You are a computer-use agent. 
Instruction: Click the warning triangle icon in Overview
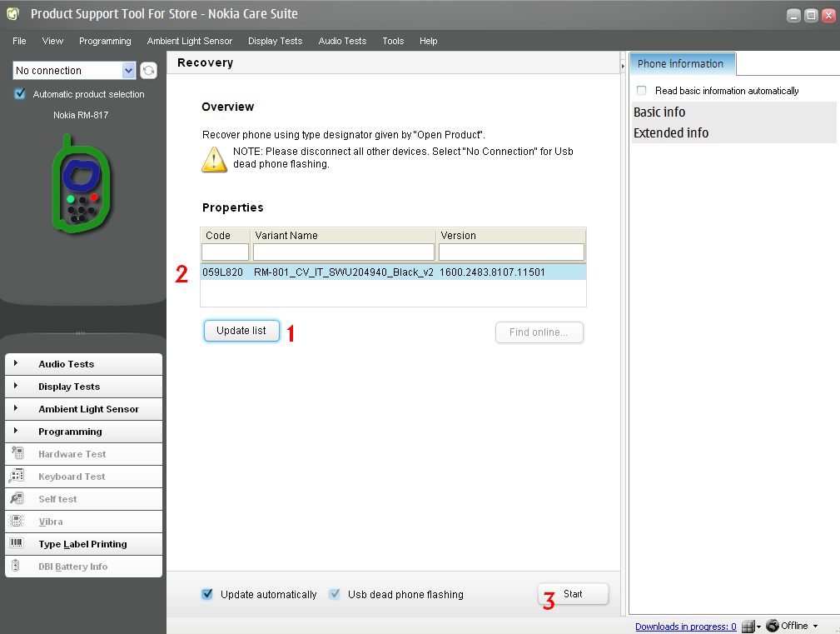coord(214,159)
